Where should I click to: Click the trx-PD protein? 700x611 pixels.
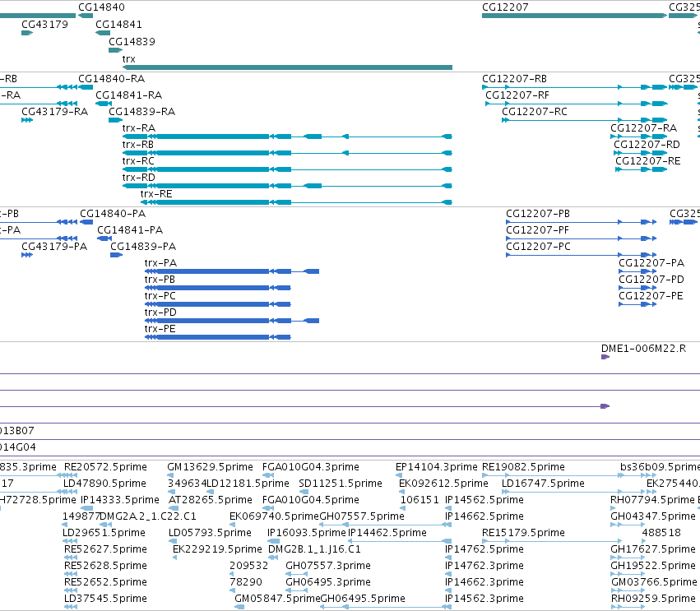232,321
